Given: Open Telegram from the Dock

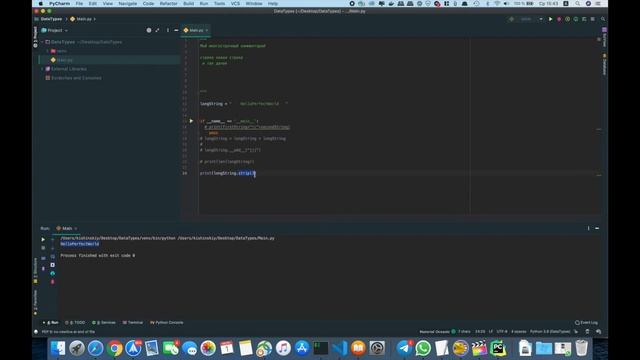Looking at the screenshot, I should tap(404, 348).
